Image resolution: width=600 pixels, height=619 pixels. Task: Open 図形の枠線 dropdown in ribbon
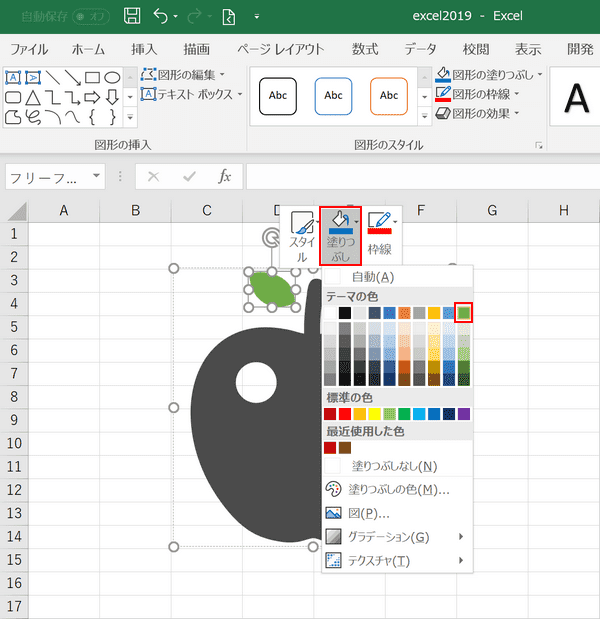[478, 94]
